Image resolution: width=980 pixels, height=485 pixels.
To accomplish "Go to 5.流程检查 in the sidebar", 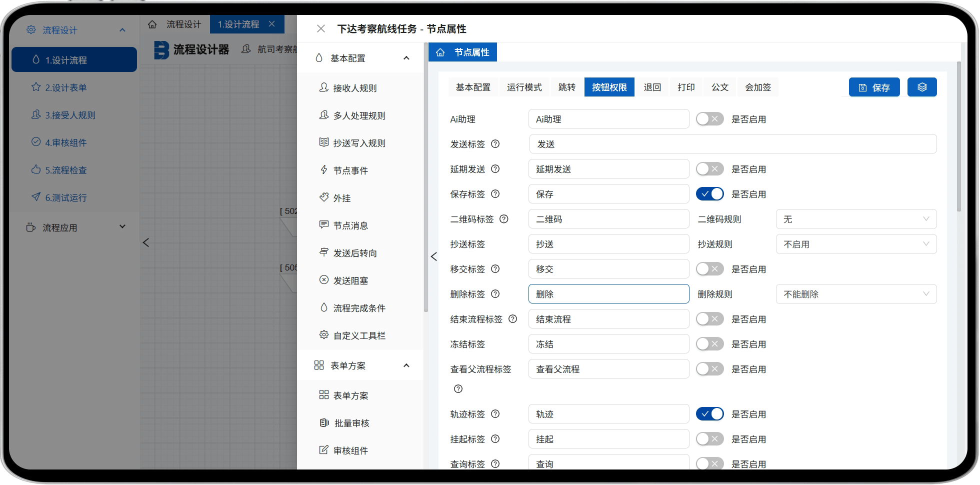I will [74, 170].
